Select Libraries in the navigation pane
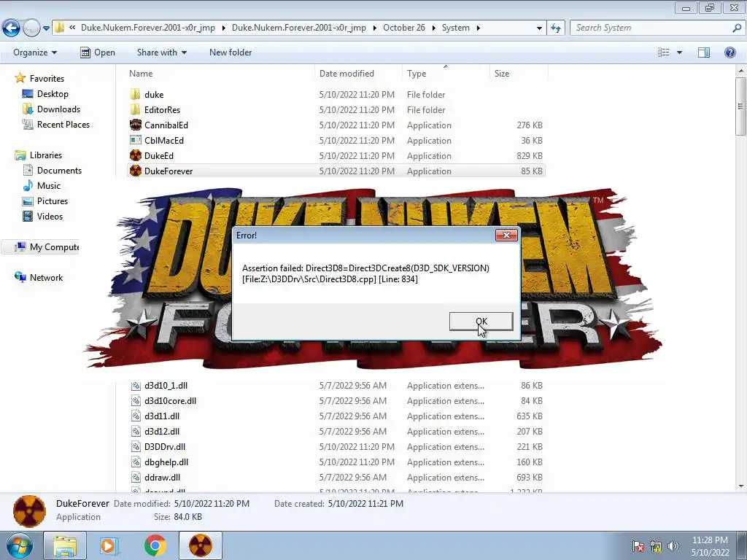The image size is (747, 560). pos(39,155)
